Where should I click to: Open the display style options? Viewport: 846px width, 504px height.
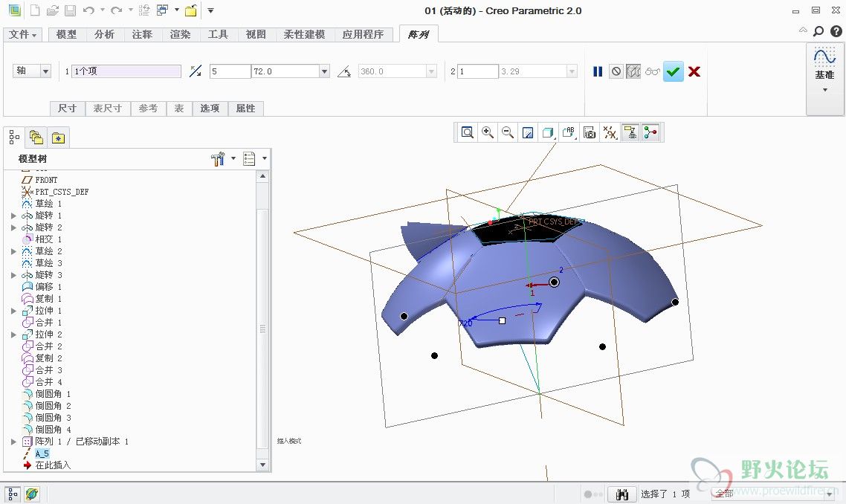tap(548, 132)
